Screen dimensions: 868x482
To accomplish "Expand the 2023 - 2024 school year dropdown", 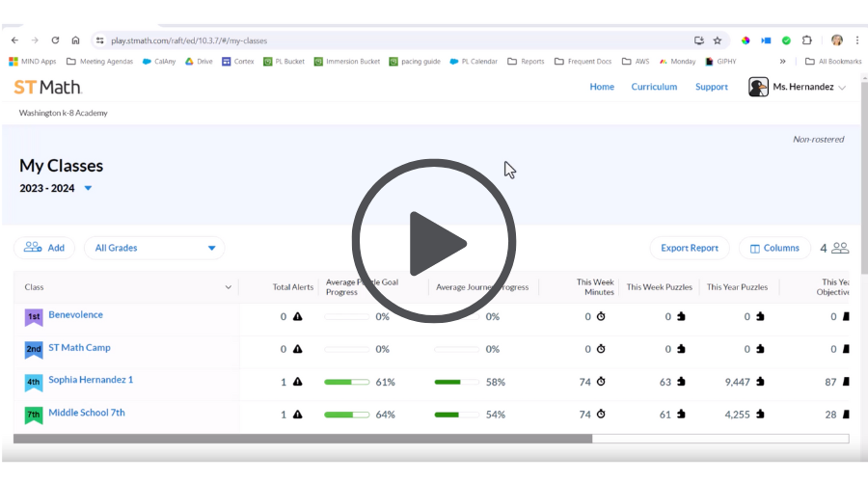I will pos(88,188).
